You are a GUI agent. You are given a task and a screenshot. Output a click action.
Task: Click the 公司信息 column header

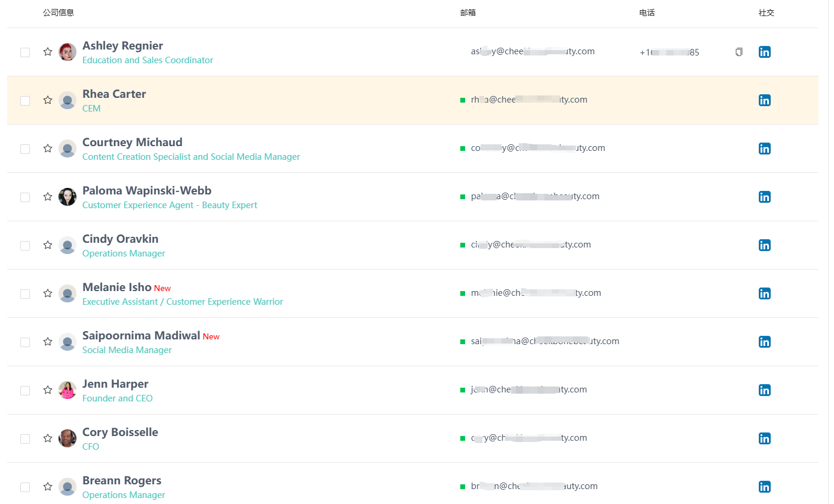(59, 13)
